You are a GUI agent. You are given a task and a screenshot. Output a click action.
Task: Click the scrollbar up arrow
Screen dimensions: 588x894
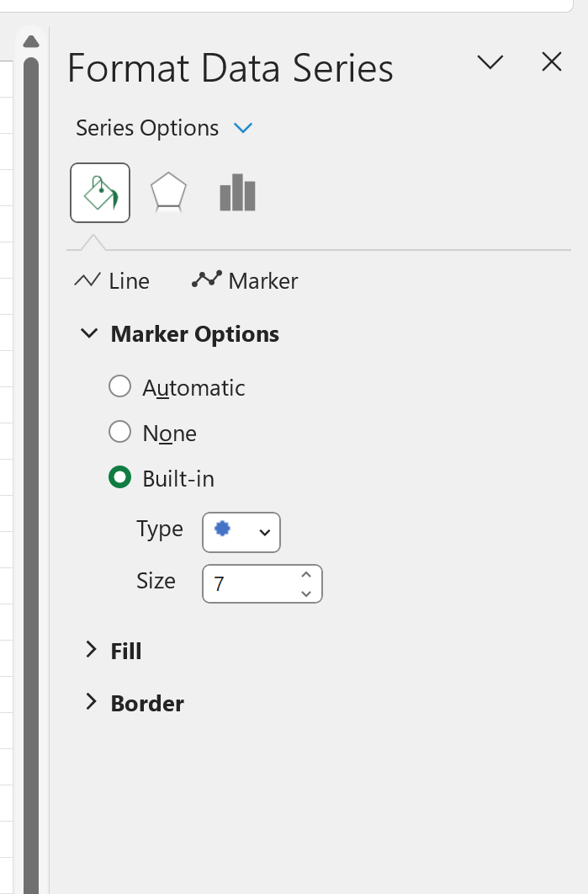pyautogui.click(x=31, y=40)
